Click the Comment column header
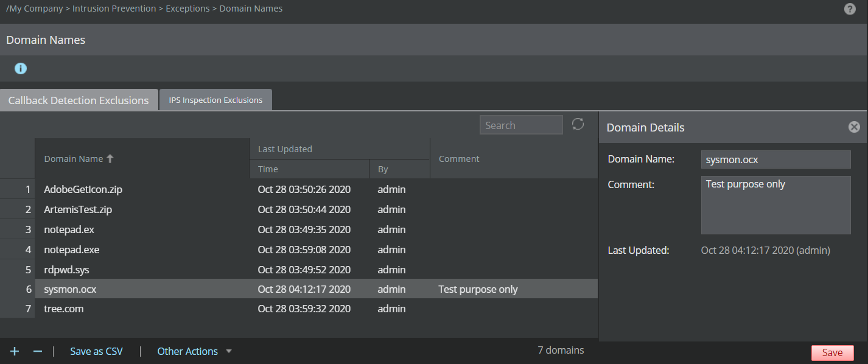This screenshot has width=868, height=364. pyautogui.click(x=514, y=159)
